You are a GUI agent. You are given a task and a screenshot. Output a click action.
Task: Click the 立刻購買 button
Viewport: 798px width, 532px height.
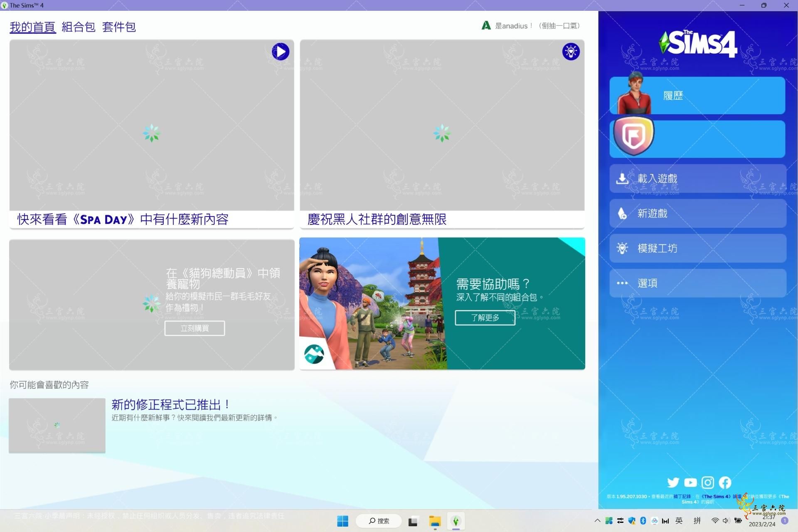tap(195, 328)
